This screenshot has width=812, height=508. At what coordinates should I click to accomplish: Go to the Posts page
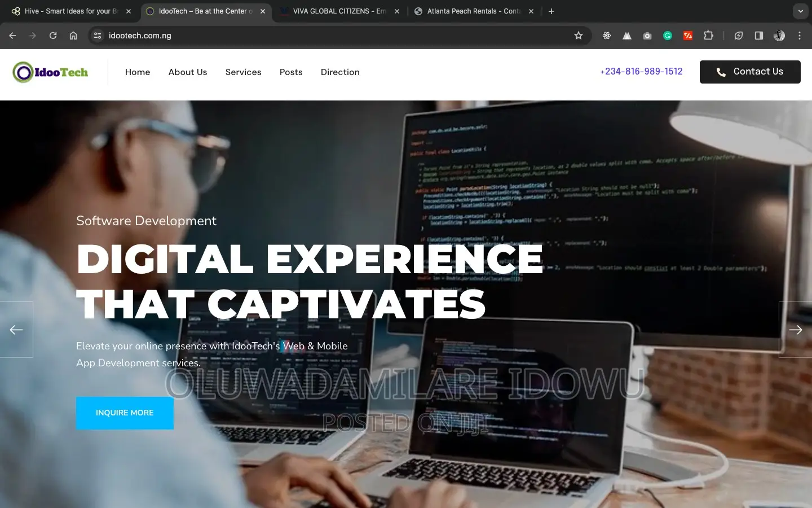[291, 72]
